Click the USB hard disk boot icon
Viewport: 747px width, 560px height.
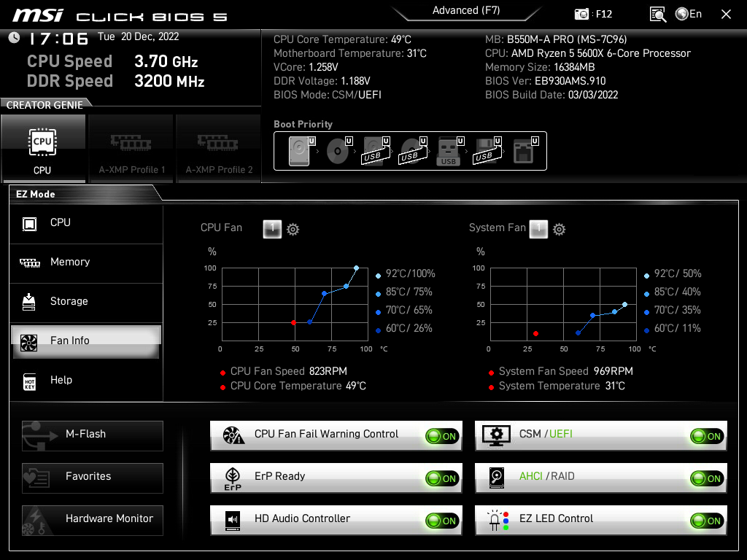pos(376,151)
